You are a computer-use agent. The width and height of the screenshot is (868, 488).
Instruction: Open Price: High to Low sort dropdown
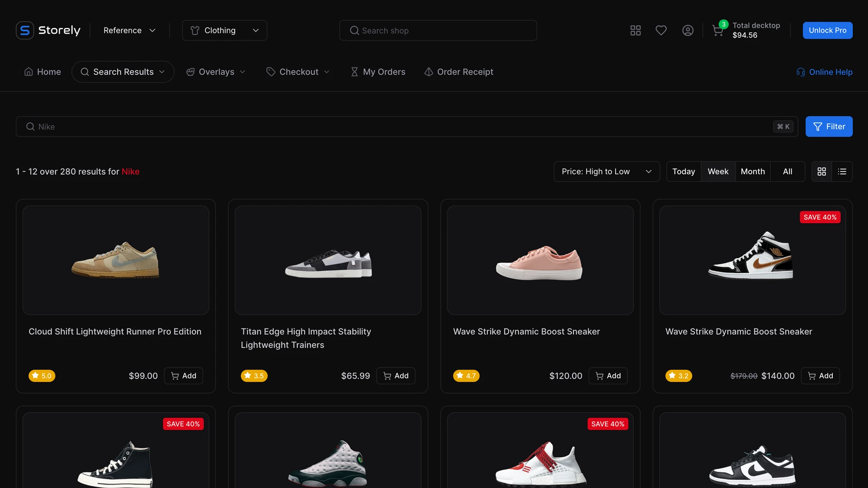[x=607, y=172]
